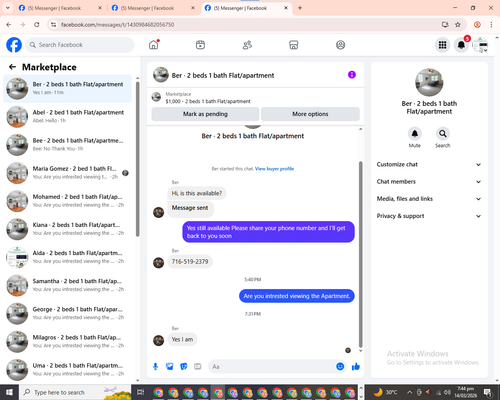The image size is (500, 400).
Task: Click the chat messages scrollbar
Action: tap(360, 255)
